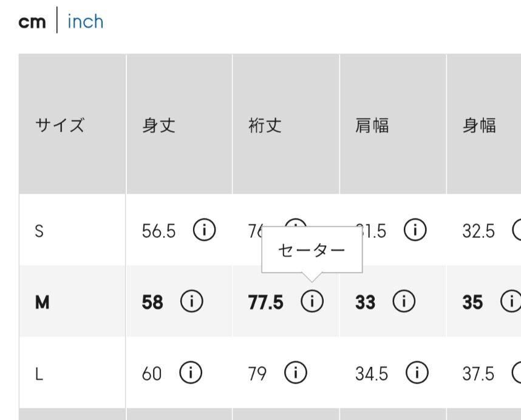Switch measurement units to inch

tap(86, 22)
